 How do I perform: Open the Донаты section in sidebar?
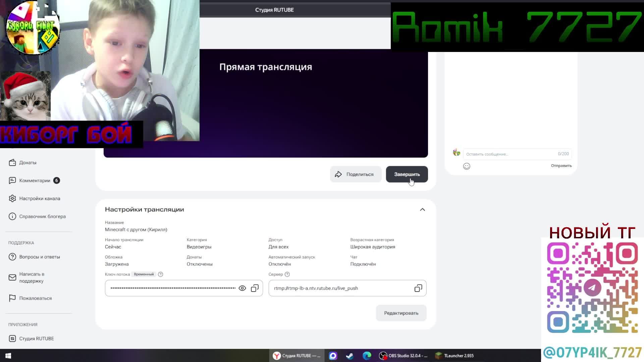(28, 163)
